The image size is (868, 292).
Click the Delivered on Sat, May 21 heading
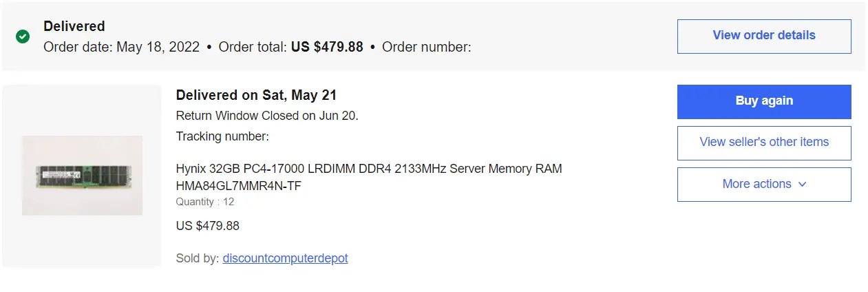pyautogui.click(x=256, y=95)
